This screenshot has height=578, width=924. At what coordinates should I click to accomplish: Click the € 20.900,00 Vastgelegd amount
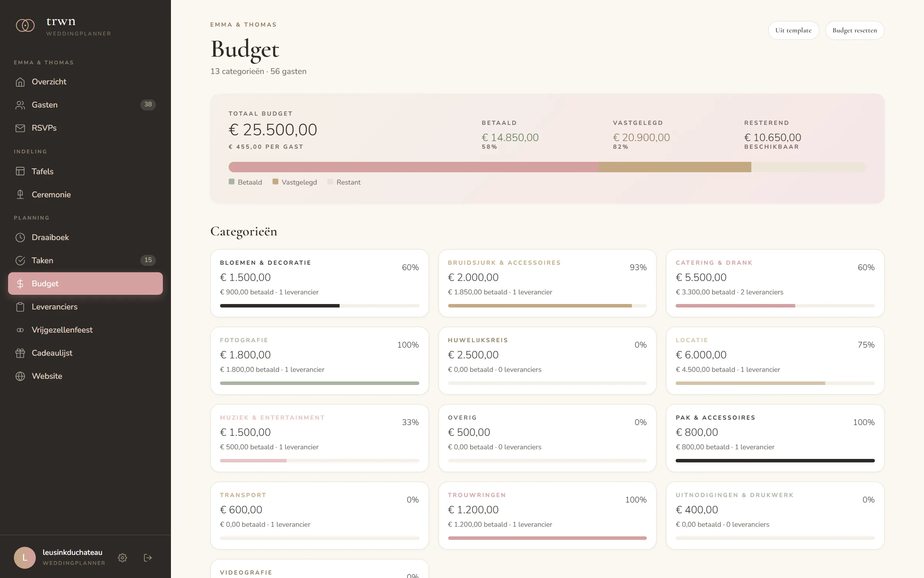[x=641, y=138]
